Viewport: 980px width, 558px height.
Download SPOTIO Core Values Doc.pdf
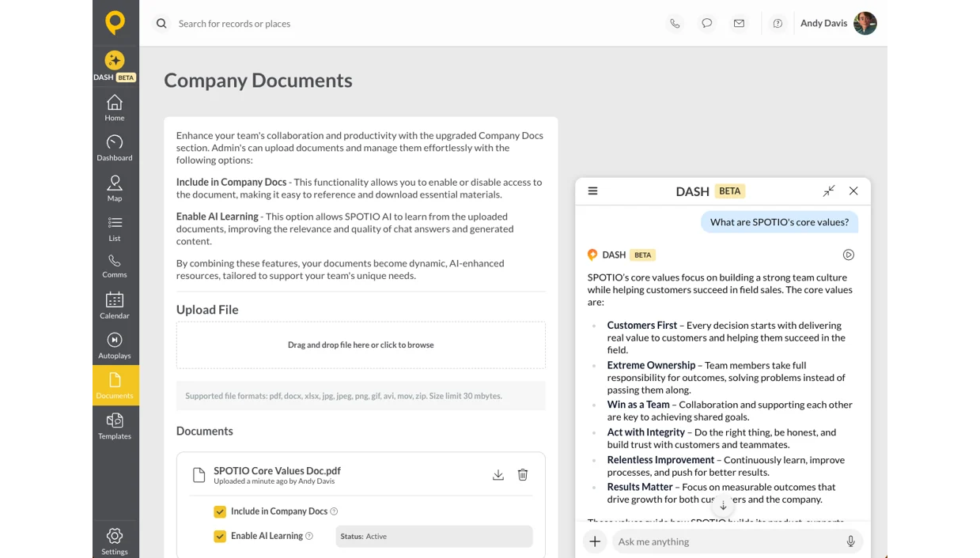pyautogui.click(x=498, y=474)
